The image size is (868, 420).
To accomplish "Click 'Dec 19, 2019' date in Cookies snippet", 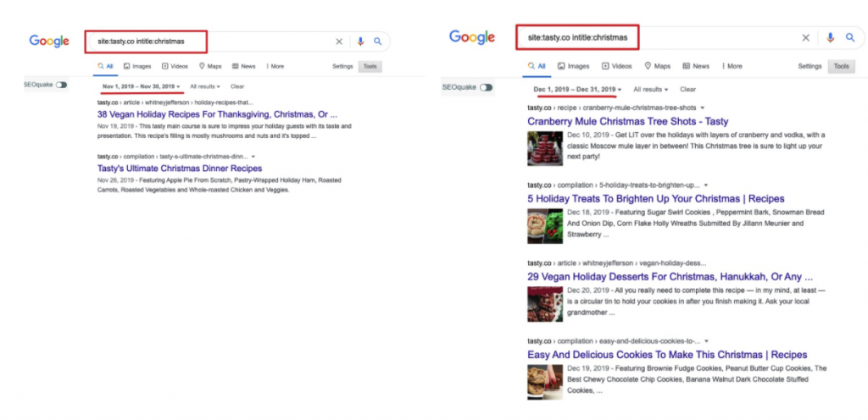I will 587,368.
